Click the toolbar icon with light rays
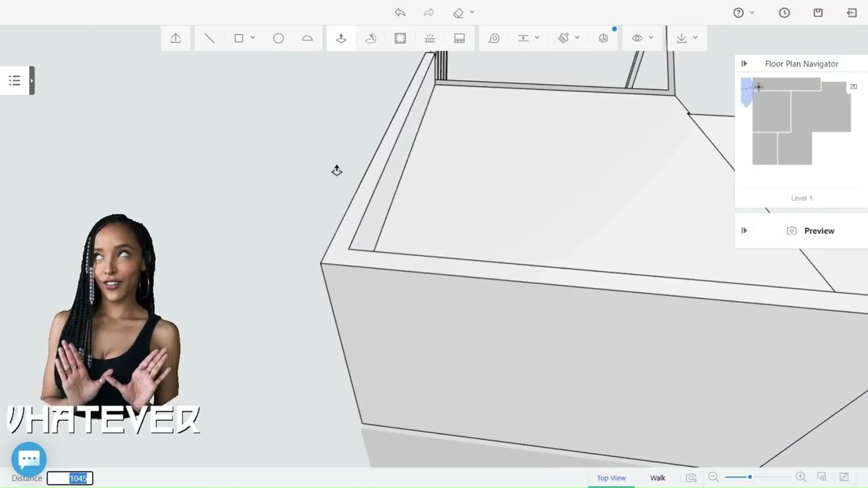868x488 pixels. click(430, 39)
